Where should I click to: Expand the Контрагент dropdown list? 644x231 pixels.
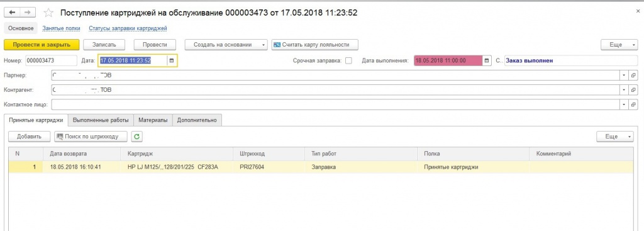(624, 89)
